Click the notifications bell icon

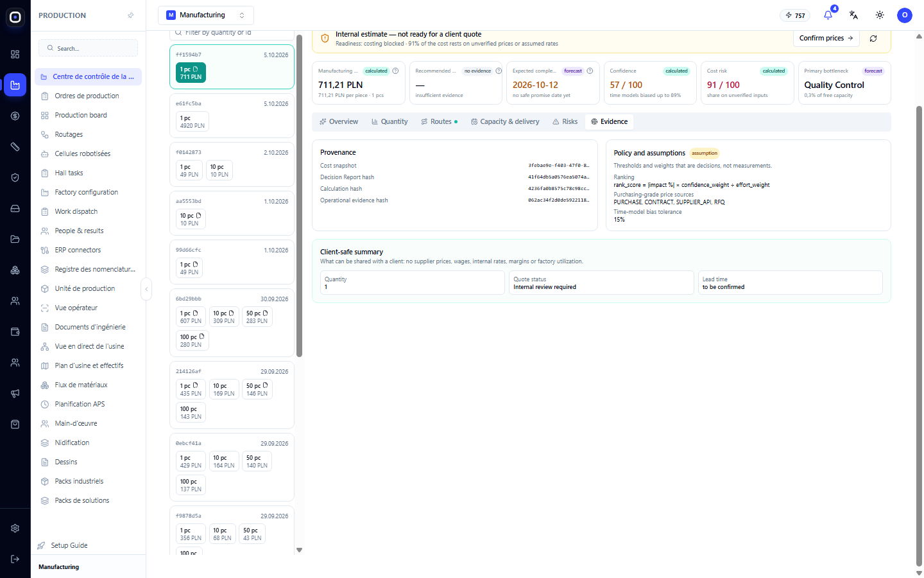(828, 15)
